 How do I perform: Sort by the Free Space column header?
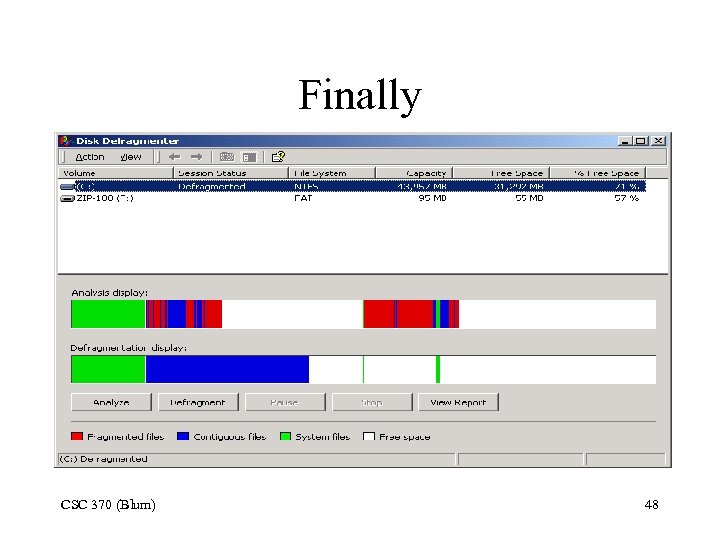pyautogui.click(x=501, y=173)
